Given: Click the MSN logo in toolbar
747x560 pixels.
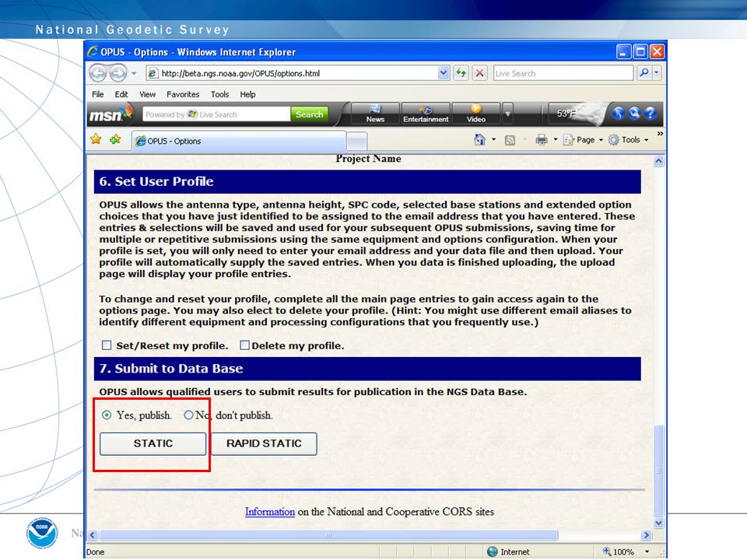Looking at the screenshot, I should (110, 114).
